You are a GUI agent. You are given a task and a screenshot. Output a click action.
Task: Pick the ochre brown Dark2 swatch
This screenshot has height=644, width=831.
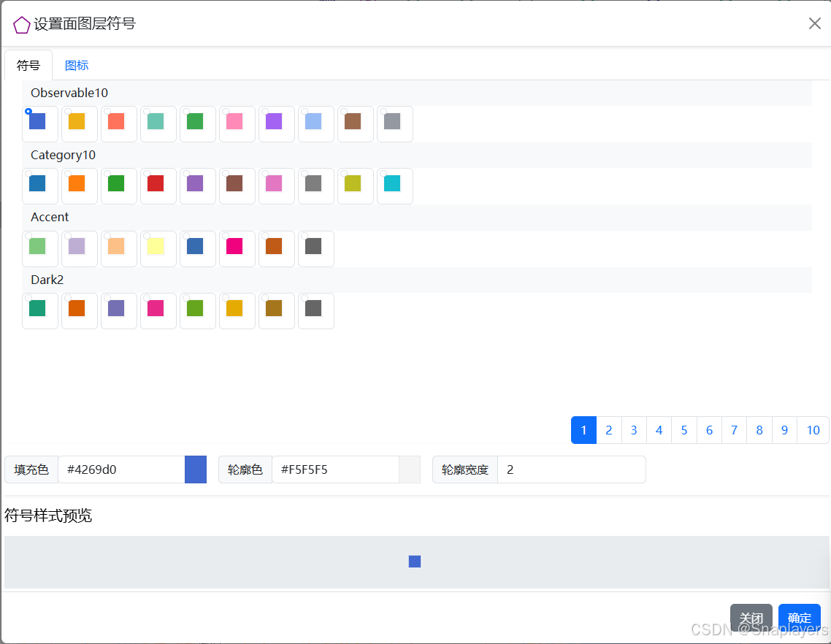coord(277,310)
